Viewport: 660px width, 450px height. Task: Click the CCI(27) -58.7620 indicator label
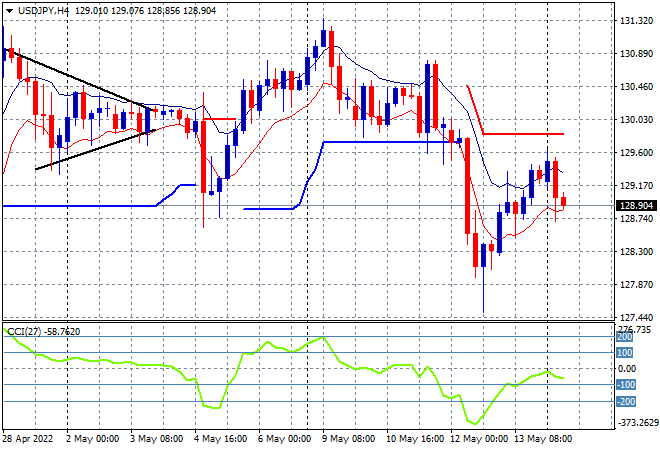(x=44, y=332)
